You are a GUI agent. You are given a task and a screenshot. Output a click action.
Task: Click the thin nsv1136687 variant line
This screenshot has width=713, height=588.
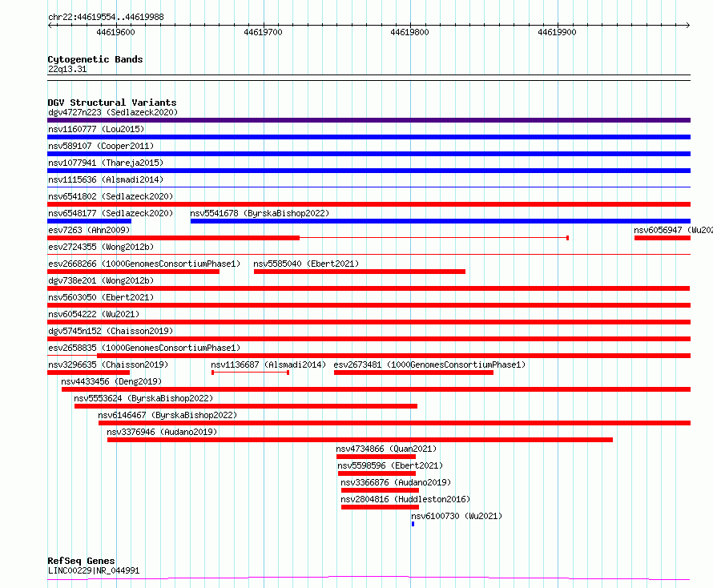pyautogui.click(x=251, y=373)
